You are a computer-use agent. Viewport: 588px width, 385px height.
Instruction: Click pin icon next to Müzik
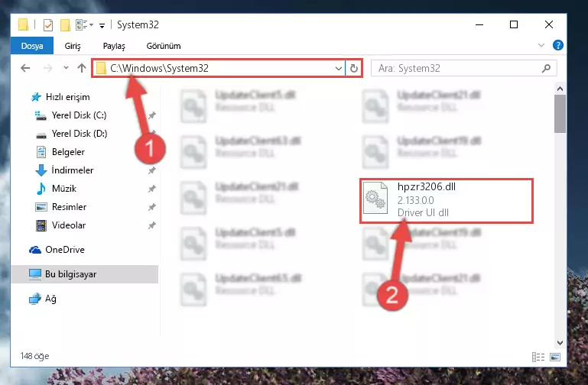152,189
